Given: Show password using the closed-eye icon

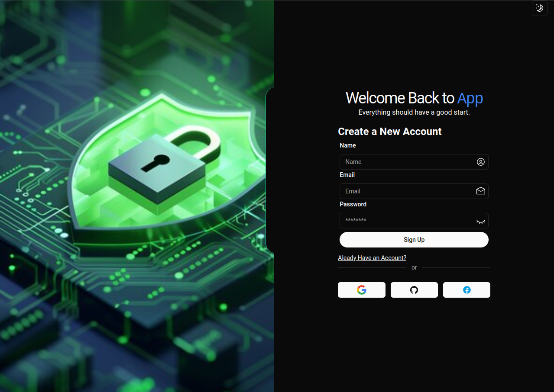Looking at the screenshot, I should click(481, 221).
